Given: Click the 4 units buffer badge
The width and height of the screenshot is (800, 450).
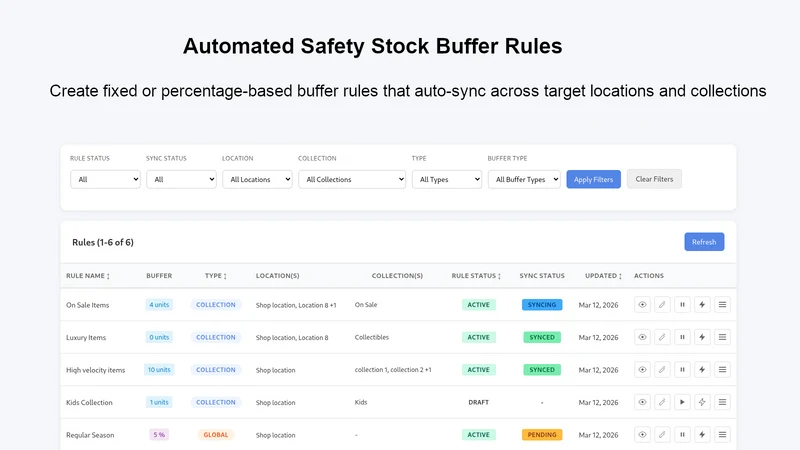Looking at the screenshot, I should (x=159, y=305).
